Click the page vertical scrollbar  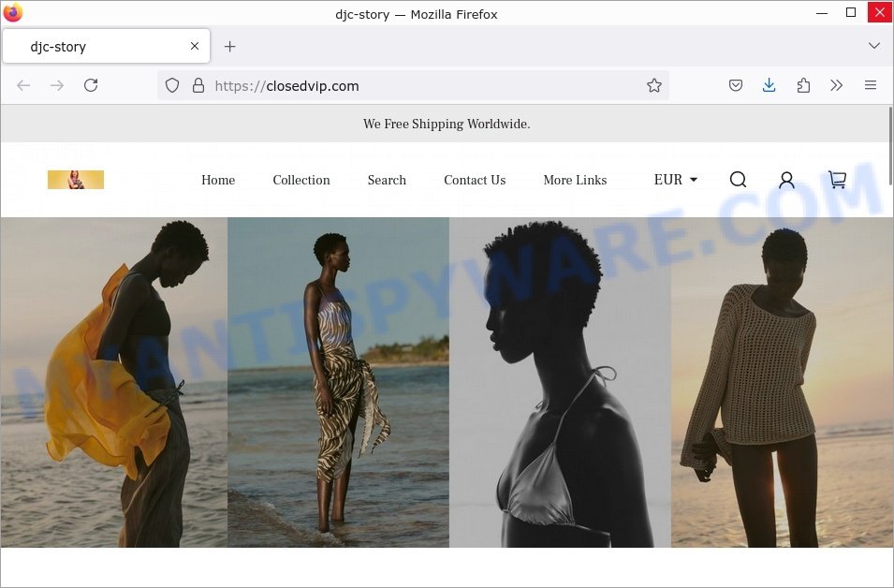(890, 146)
